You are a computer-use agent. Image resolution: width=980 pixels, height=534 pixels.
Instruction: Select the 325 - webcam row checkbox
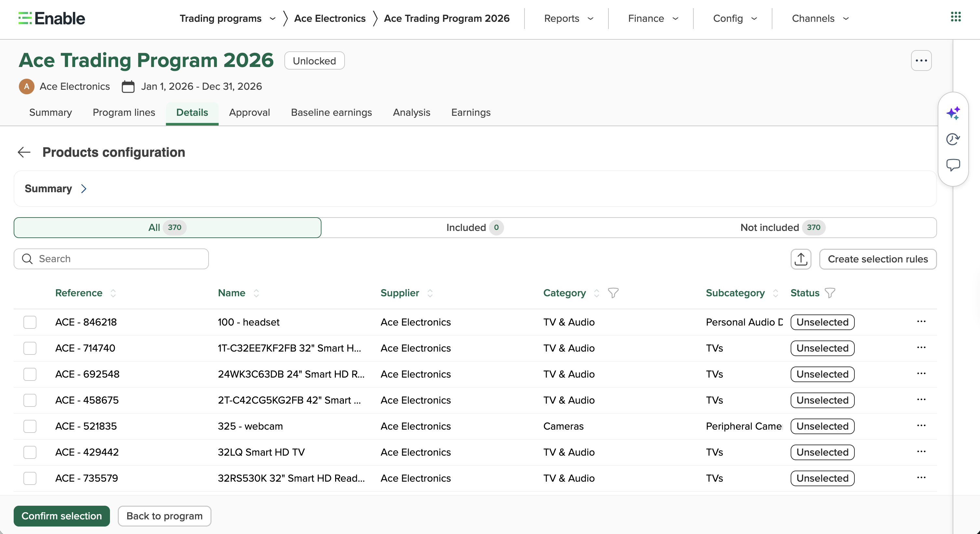coord(30,426)
